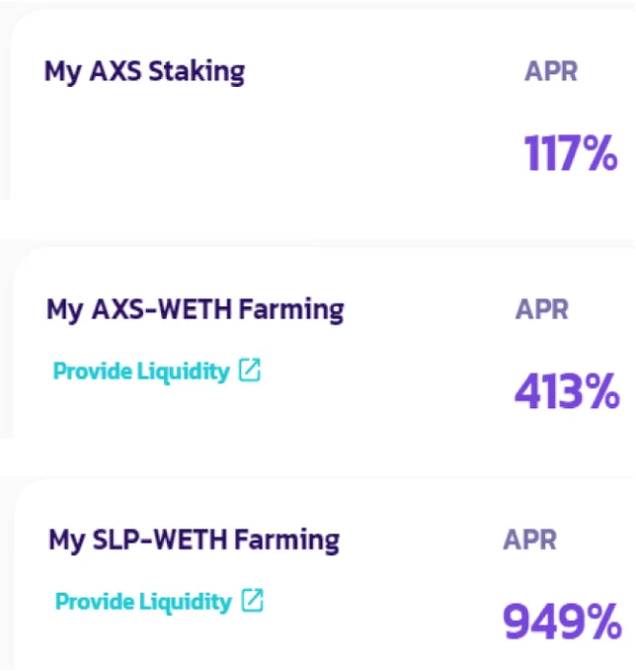The image size is (636, 672).
Task: Click the gap between Staking and AXS-WETH cards
Action: tap(318, 219)
